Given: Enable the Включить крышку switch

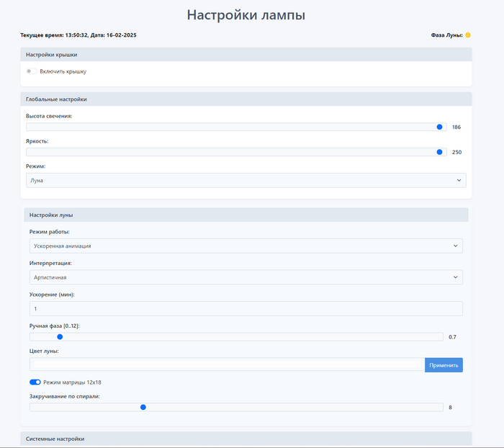Looking at the screenshot, I should point(31,71).
